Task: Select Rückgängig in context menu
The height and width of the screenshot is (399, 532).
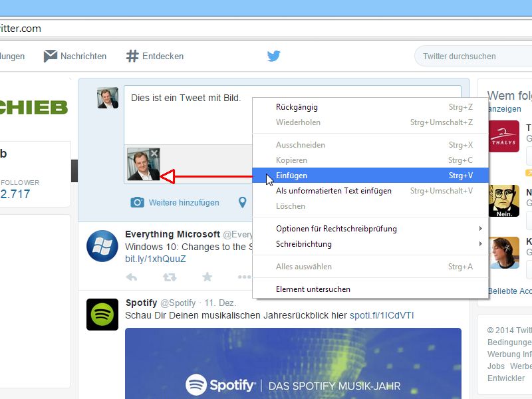Action: [x=370, y=107]
